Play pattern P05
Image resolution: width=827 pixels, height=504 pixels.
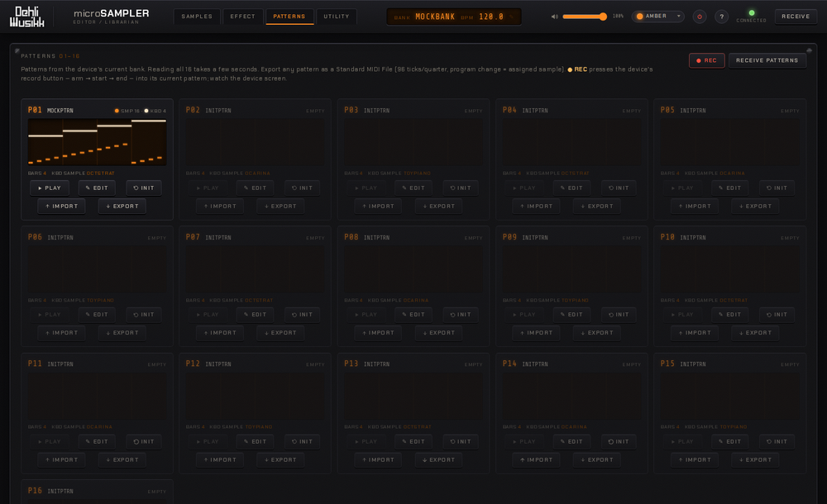[x=681, y=188]
